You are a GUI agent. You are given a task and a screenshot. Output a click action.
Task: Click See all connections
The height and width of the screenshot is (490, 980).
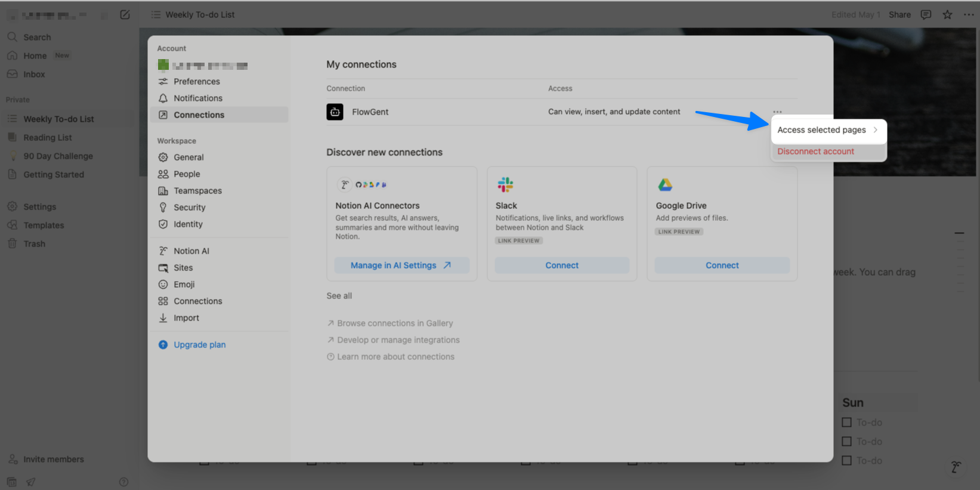coord(339,295)
